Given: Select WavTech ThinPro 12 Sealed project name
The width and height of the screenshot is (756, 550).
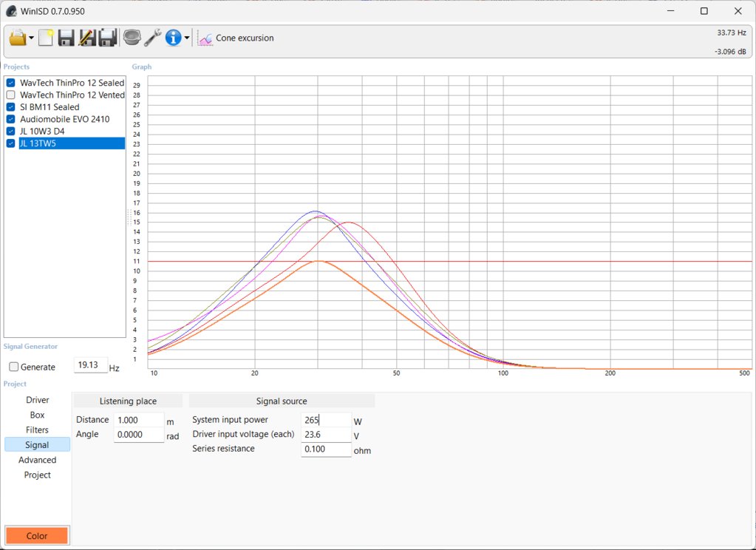Looking at the screenshot, I should (x=72, y=83).
